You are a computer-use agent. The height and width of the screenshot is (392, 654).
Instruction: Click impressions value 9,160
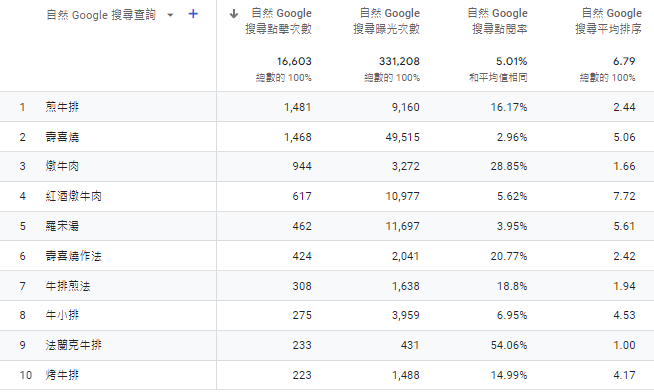405,107
